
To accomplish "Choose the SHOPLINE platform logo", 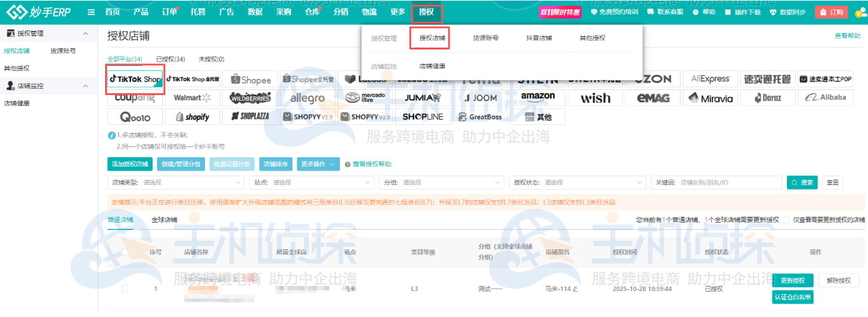I will pyautogui.click(x=423, y=117).
